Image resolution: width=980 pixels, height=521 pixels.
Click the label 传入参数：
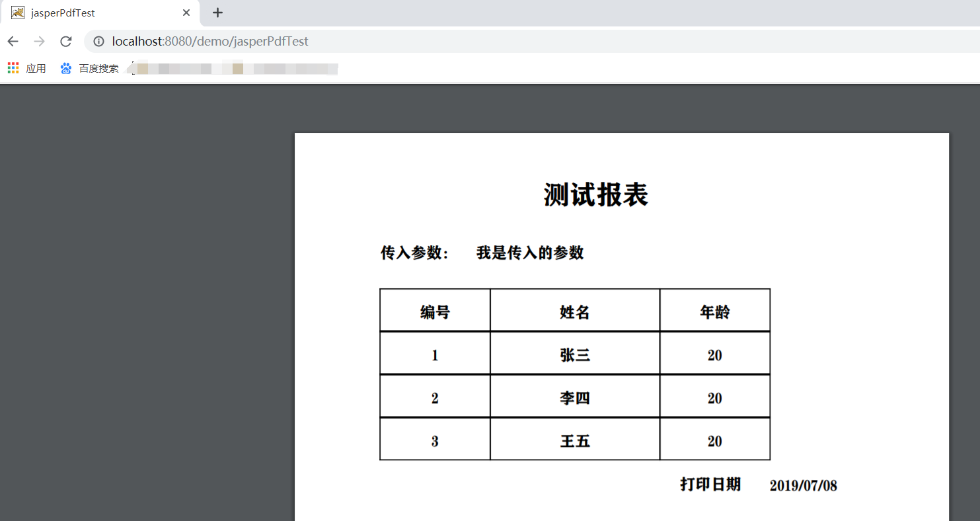[x=415, y=253]
